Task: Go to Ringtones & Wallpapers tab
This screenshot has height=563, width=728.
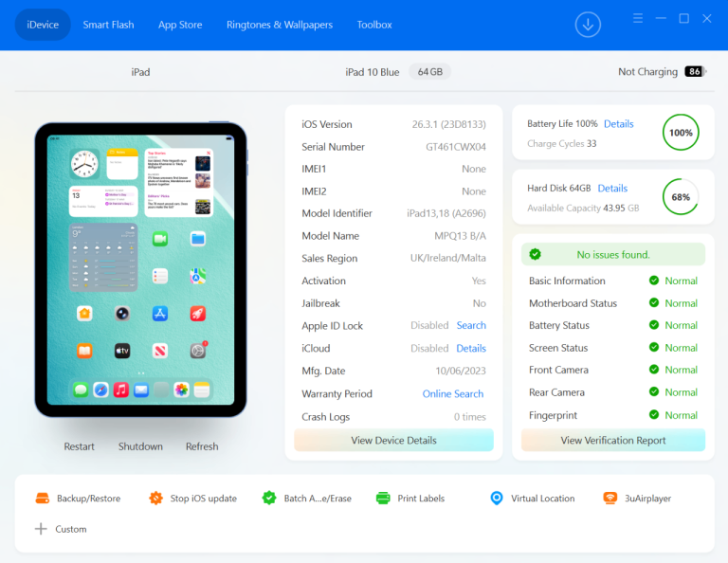Action: tap(280, 25)
